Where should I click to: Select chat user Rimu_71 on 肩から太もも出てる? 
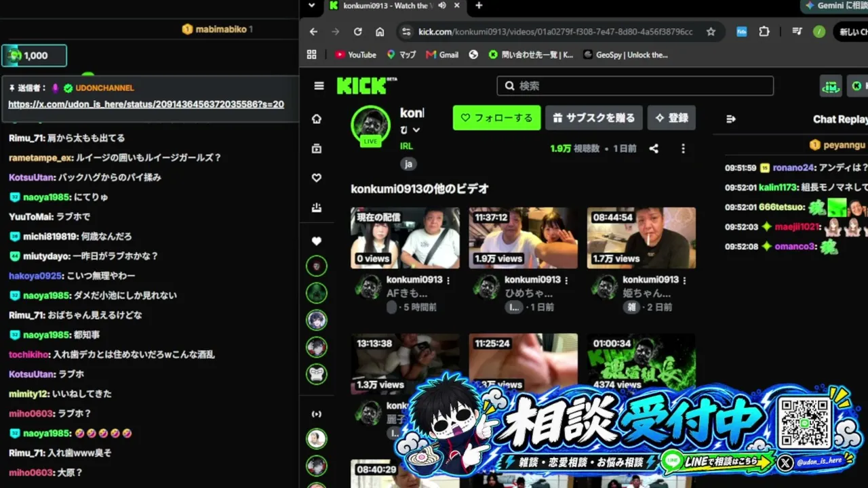coord(26,138)
